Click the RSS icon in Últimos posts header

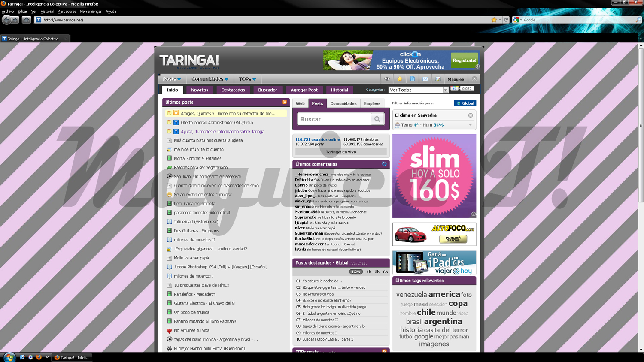pyautogui.click(x=284, y=102)
